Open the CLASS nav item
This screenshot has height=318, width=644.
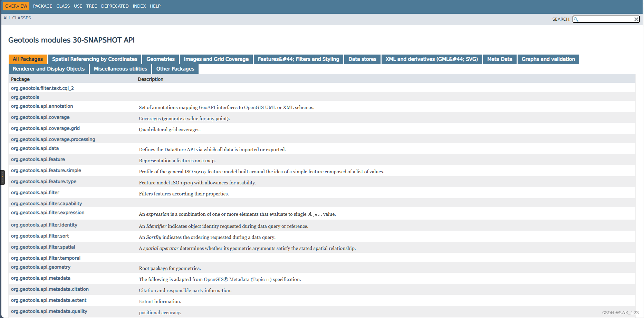pyautogui.click(x=63, y=6)
